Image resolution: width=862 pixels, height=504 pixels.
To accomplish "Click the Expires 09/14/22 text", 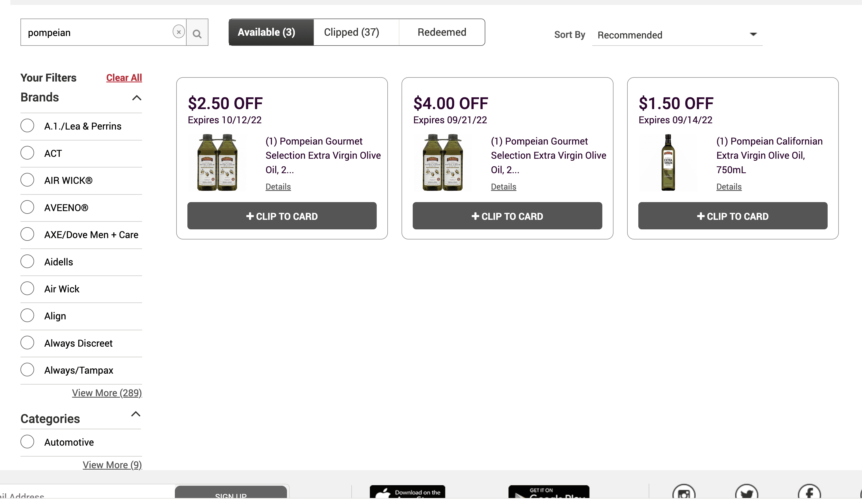I will tap(676, 120).
